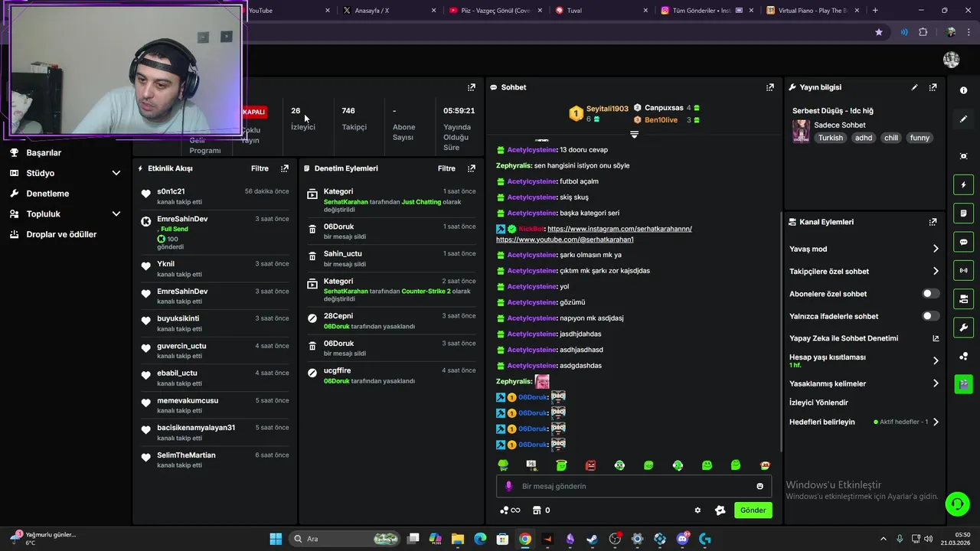Pop out the Kanal Eylemleri panel
This screenshot has width=980, height=551.
coord(933,222)
